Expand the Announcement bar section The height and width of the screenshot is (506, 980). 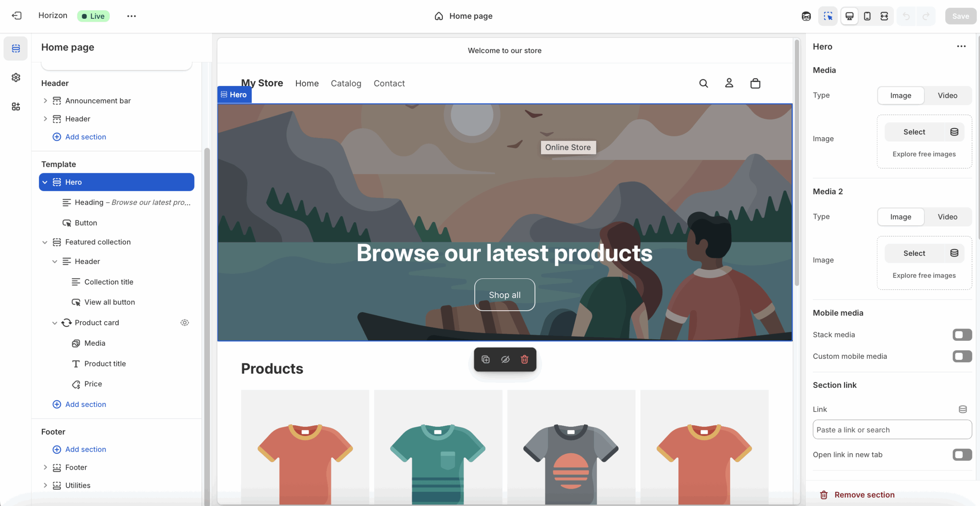click(x=45, y=101)
